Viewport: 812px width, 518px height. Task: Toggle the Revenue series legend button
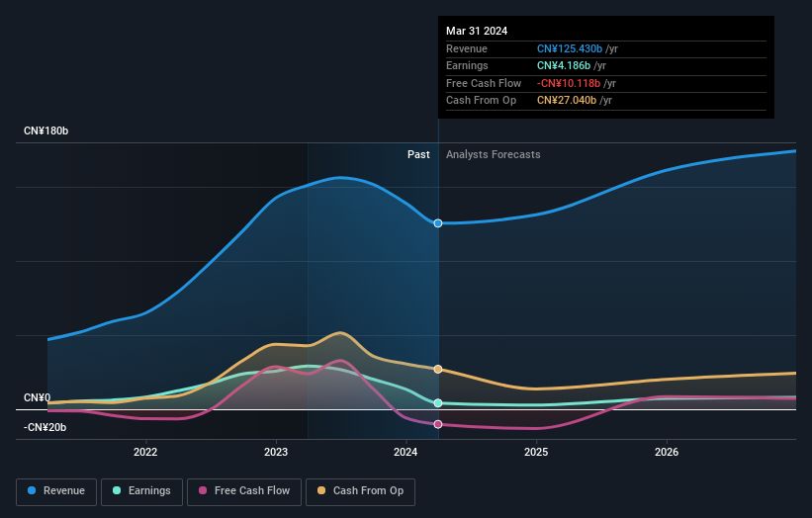click(x=56, y=491)
